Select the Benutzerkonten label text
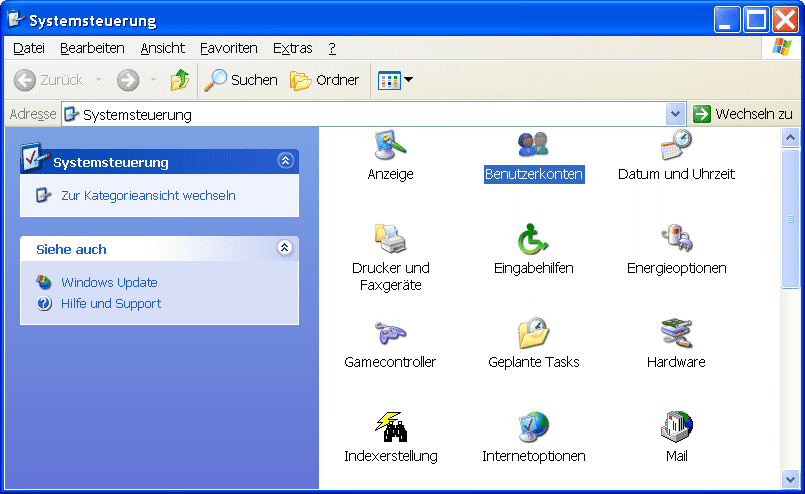The width and height of the screenshot is (805, 494). 534,174
